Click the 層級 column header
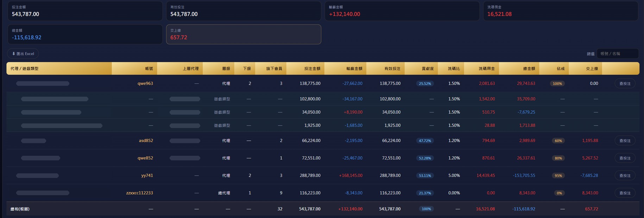The image size is (644, 218). click(218, 69)
